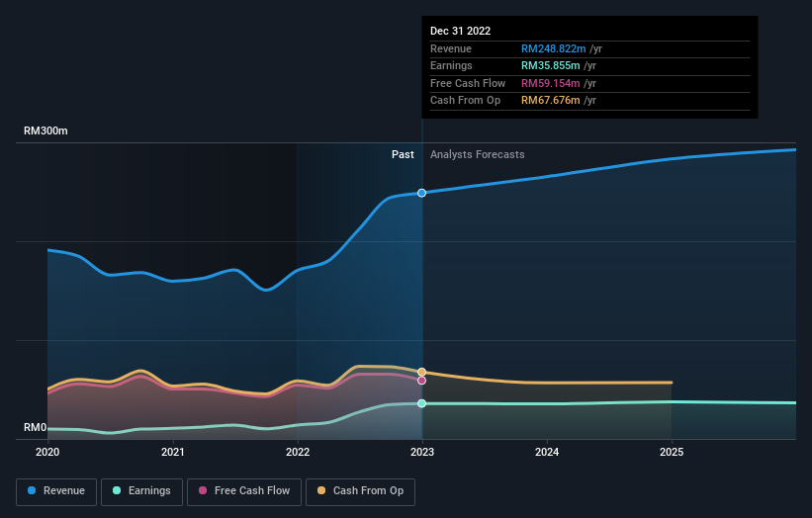The height and width of the screenshot is (518, 812).
Task: Click the pink Free Cash Flow legend dot
Action: click(x=203, y=490)
